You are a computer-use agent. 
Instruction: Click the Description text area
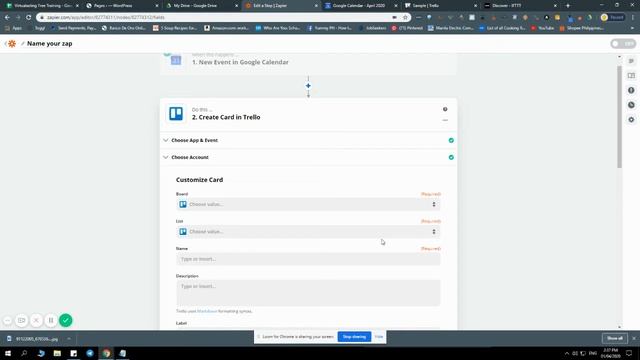coord(308,293)
